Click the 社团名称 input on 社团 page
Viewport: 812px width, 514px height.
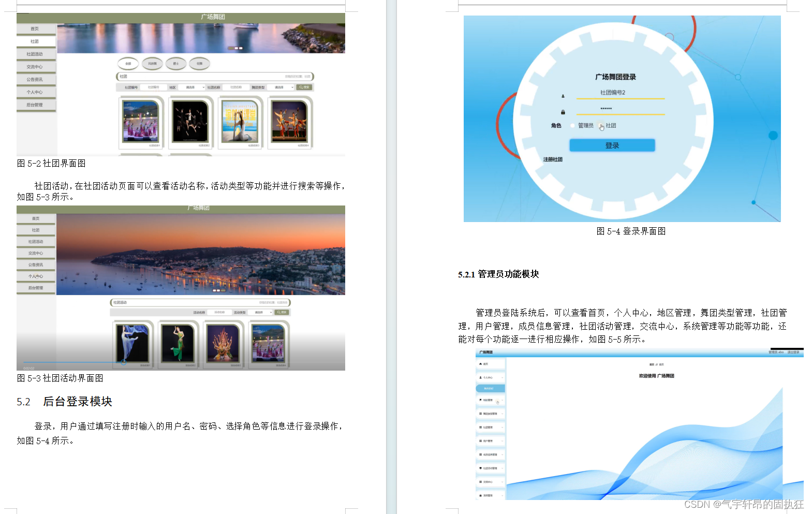(x=236, y=87)
